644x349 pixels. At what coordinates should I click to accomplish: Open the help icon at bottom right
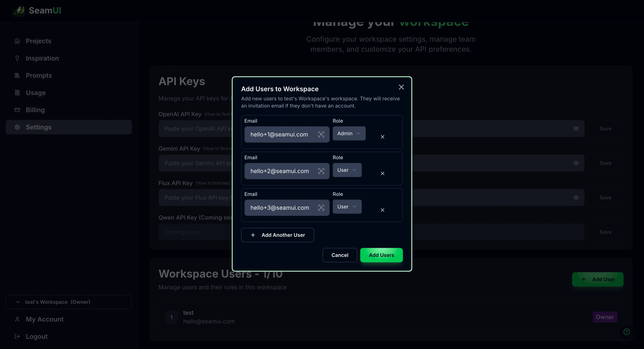pos(627,332)
